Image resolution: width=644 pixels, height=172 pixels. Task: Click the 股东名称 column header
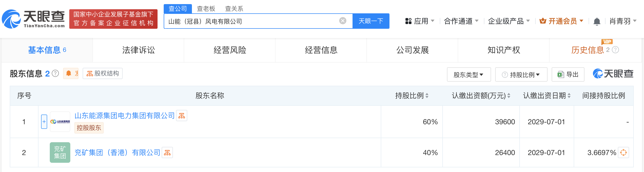pyautogui.click(x=210, y=96)
